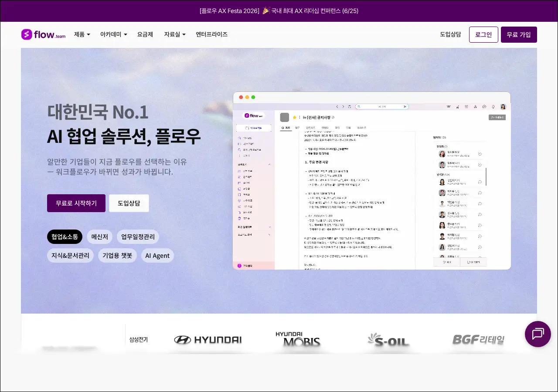The height and width of the screenshot is (392, 558).
Task: Expand the 아카데미 dropdown menu
Action: [x=113, y=34]
